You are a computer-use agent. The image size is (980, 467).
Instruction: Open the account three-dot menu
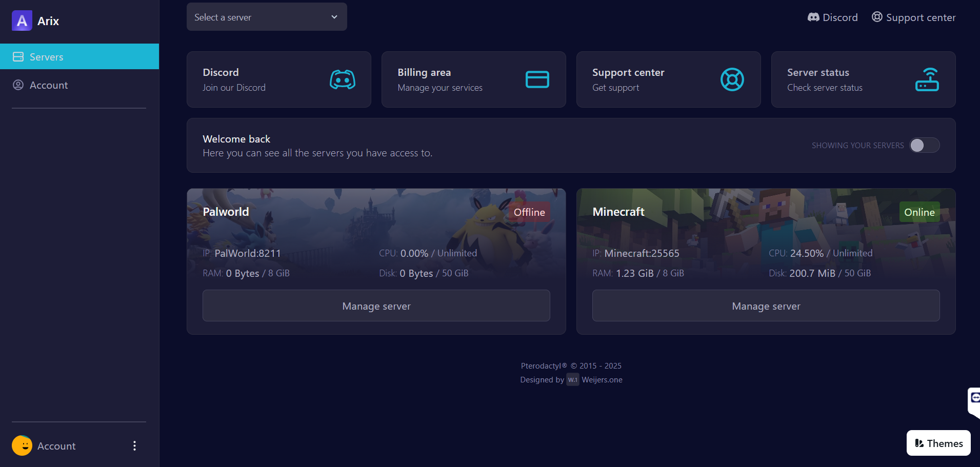tap(134, 445)
